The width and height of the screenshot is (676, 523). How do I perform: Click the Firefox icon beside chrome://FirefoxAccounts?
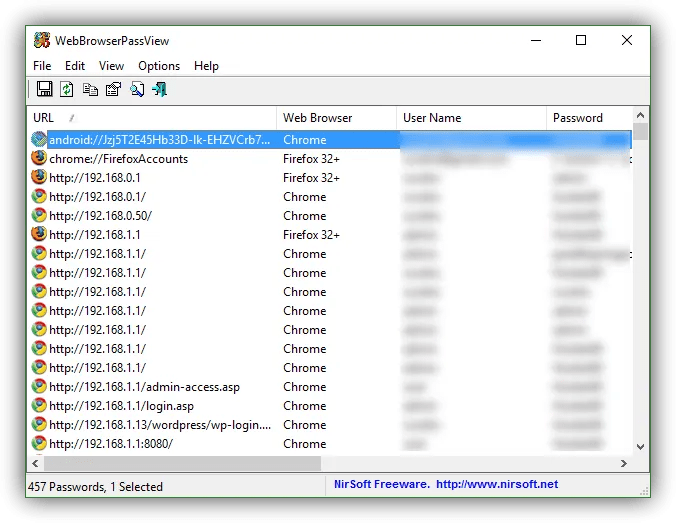[x=39, y=158]
